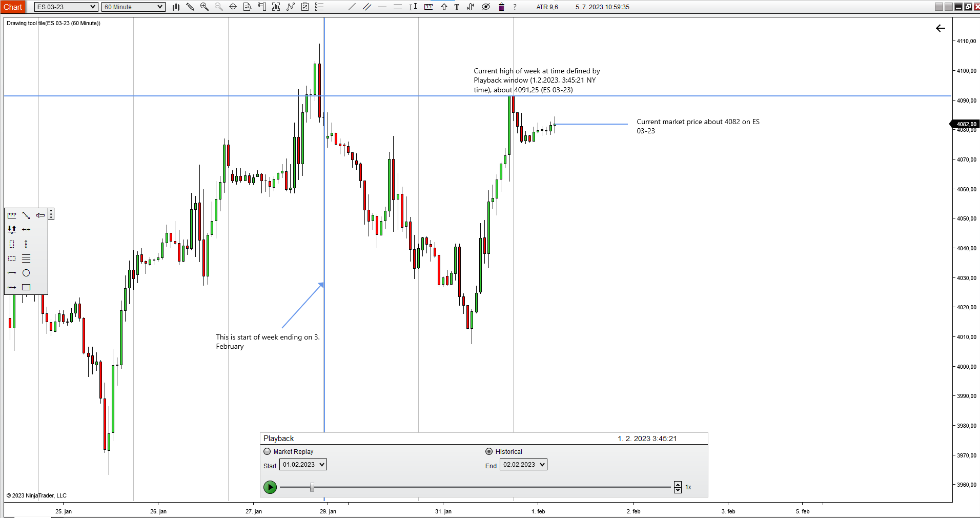Screen dimensions: 980x518
Task: Open the chart properties list icon
Action: 319,7
